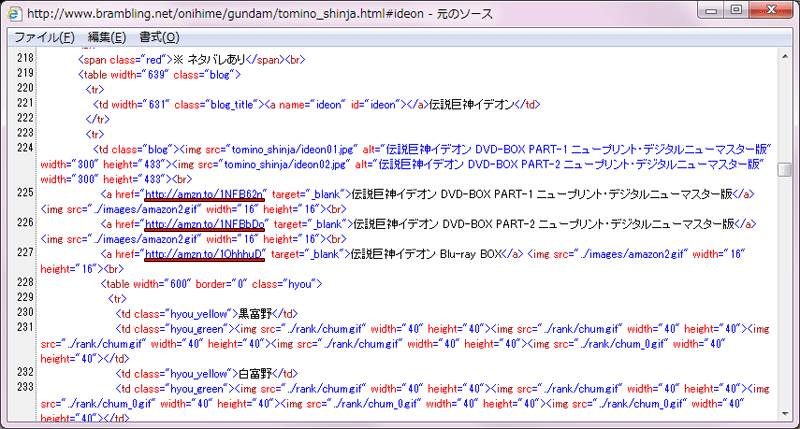Viewport: 800px width, 429px height.
Task: Click the closing </tr> tag on line 222
Action: pyautogui.click(x=97, y=119)
